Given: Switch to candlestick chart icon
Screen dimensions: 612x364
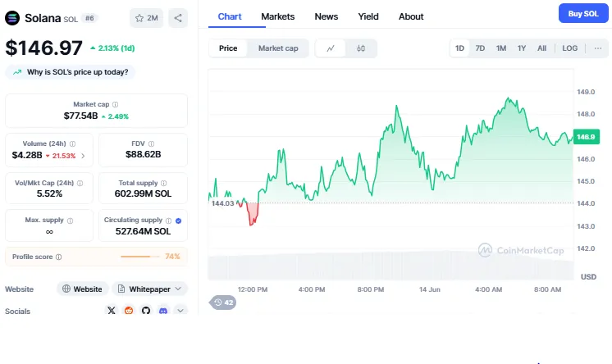Looking at the screenshot, I should pos(361,48).
